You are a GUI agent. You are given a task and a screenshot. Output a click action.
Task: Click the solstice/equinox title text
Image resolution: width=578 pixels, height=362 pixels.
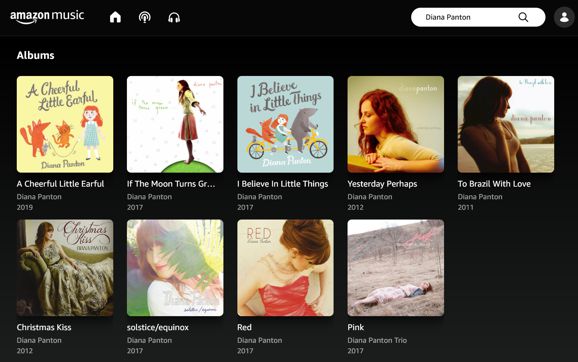tap(158, 327)
